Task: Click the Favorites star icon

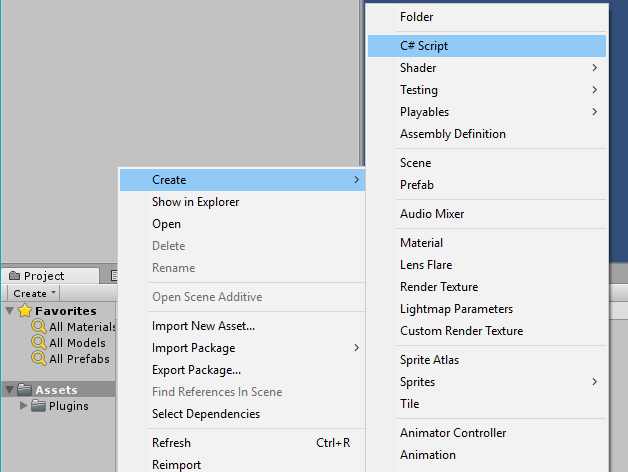Action: (x=25, y=311)
